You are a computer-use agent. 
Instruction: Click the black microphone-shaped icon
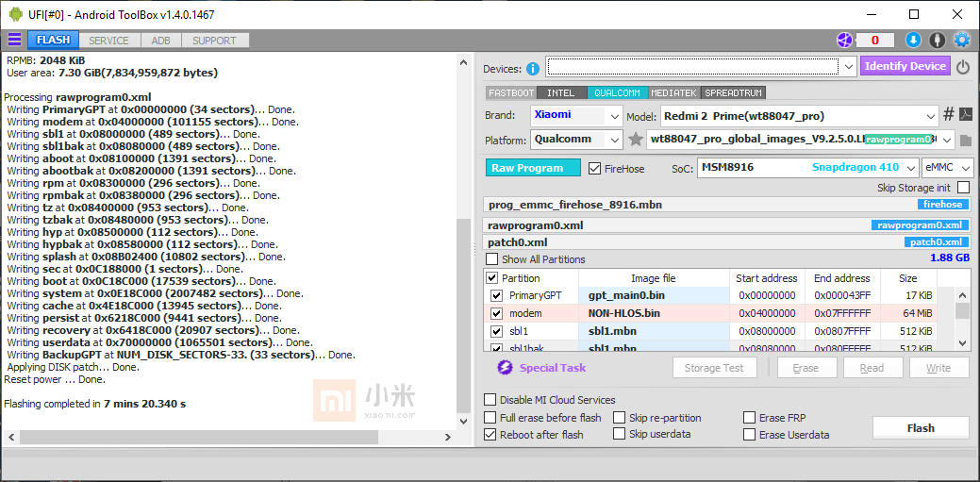(x=937, y=40)
